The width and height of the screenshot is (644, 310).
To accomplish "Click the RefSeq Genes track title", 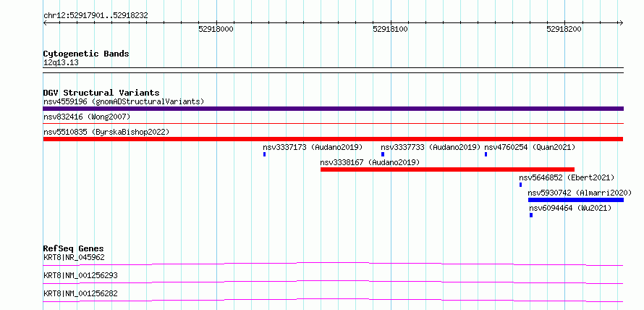I will 73,248.
